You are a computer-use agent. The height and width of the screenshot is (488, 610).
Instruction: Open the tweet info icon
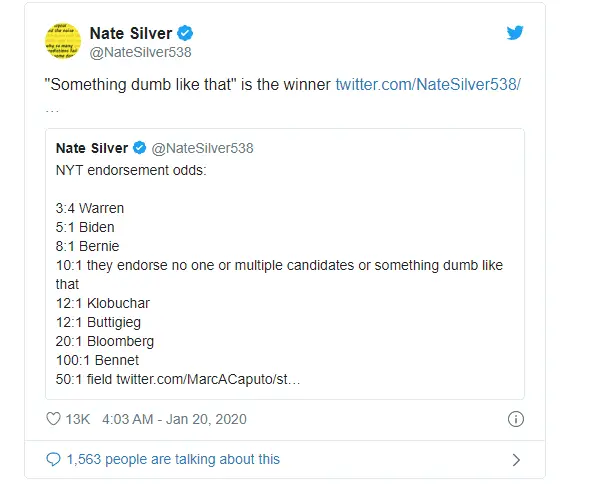click(516, 419)
